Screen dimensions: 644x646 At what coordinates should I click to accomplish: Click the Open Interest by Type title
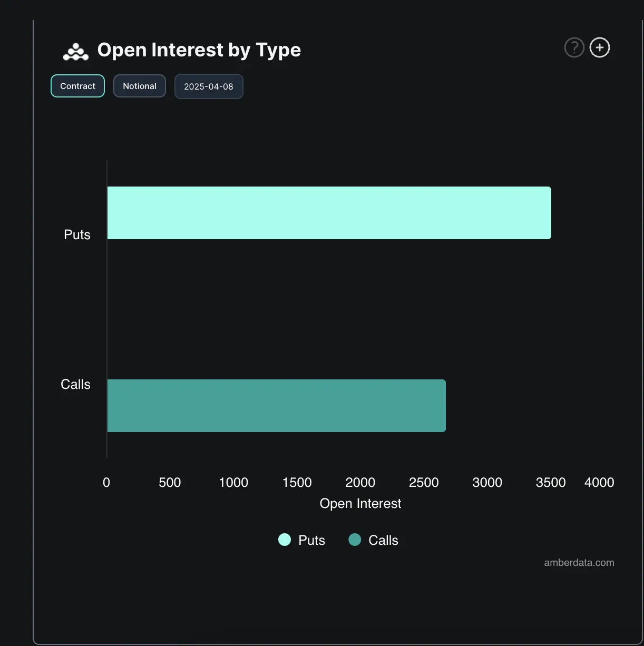pos(199,50)
